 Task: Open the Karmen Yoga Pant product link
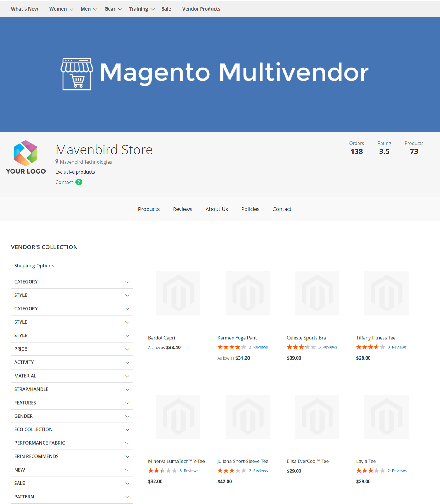237,338
